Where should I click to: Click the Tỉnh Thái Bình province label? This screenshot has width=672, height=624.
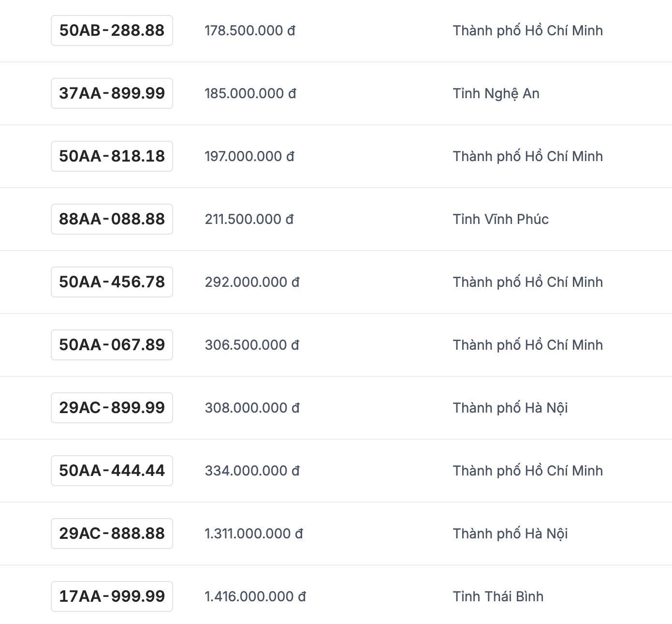(x=498, y=596)
